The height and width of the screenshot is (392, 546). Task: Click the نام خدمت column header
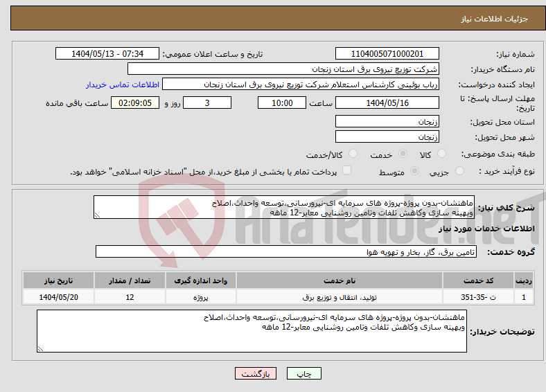tap(340, 280)
